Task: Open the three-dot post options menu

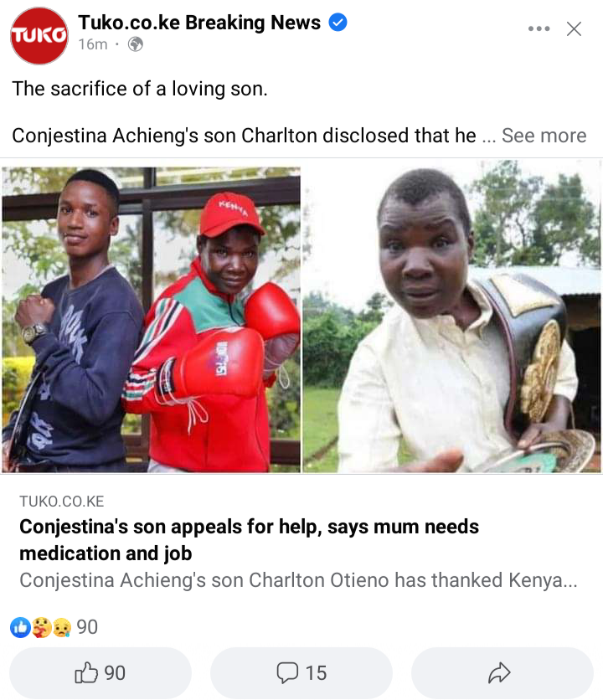Action: click(x=539, y=28)
